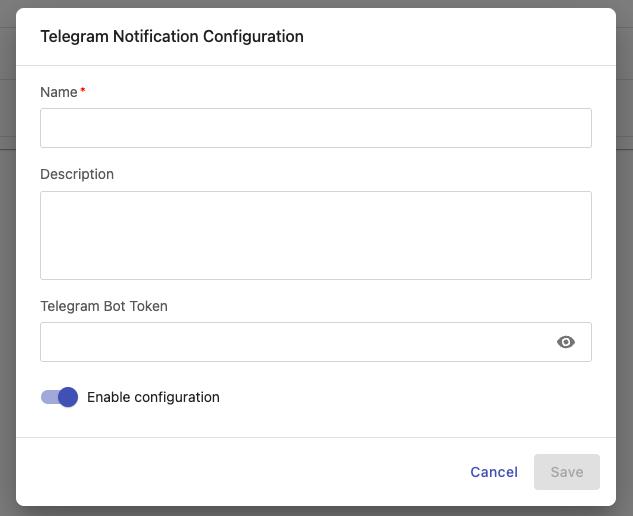Click the red required asterisk by Name

click(83, 91)
